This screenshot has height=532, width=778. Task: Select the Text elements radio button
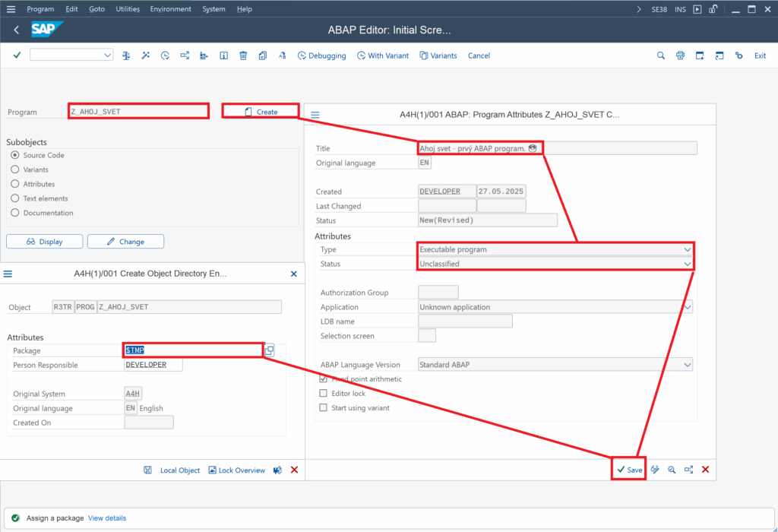(x=15, y=198)
